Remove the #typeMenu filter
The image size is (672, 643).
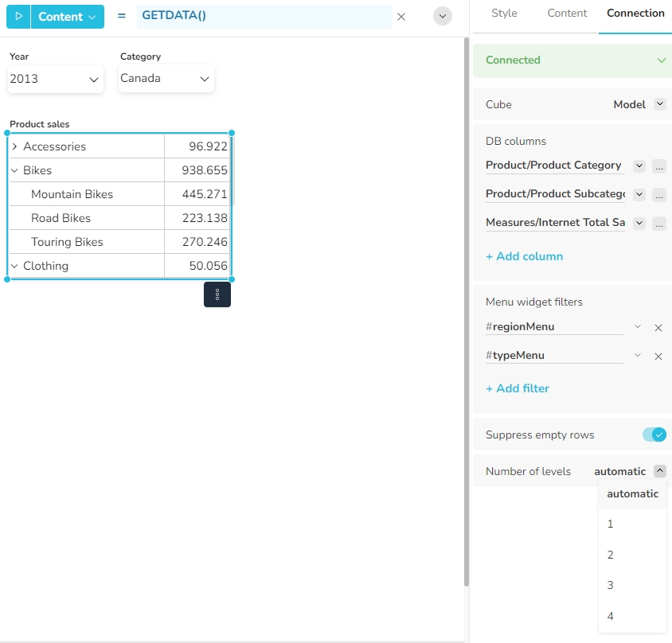coord(658,356)
